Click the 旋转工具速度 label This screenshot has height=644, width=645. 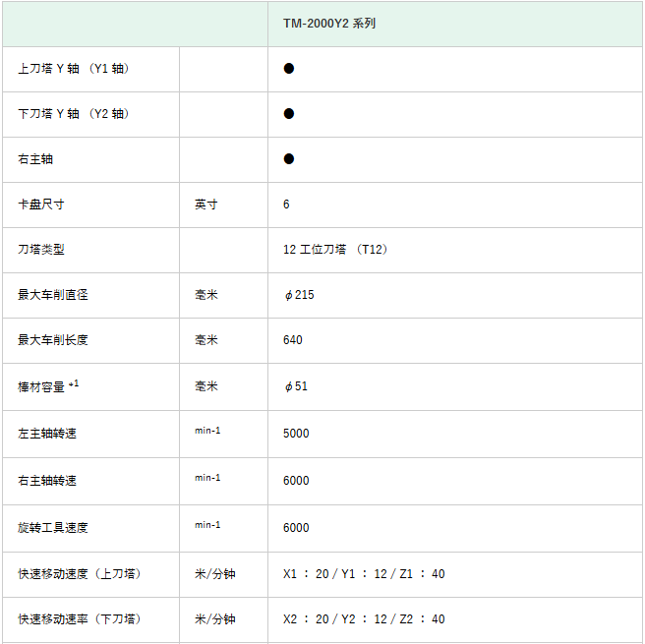coord(53,528)
